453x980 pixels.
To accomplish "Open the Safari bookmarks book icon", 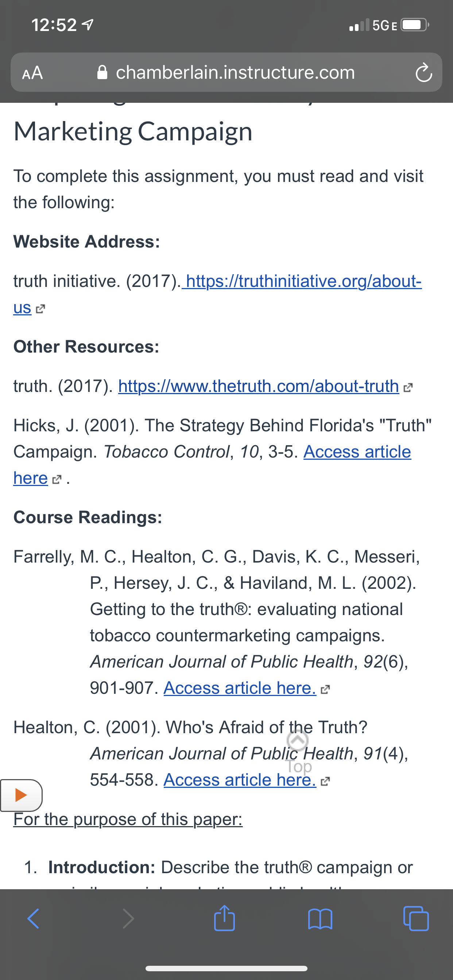I will (320, 919).
